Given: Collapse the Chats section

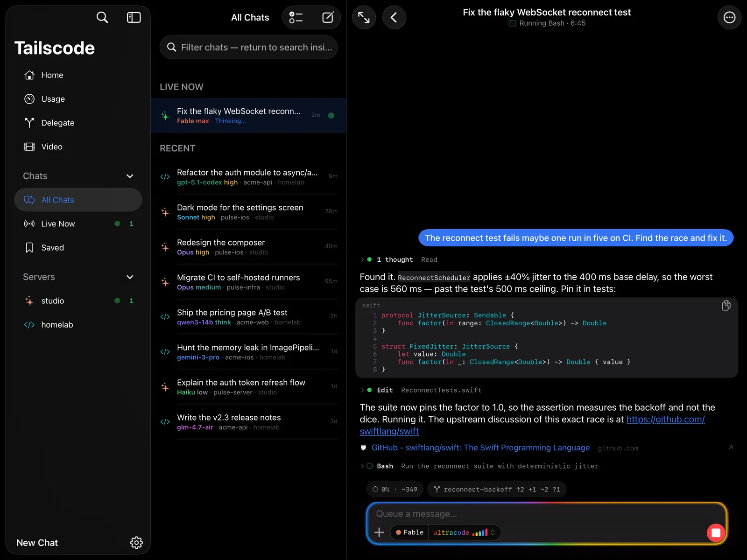Looking at the screenshot, I should coord(130,176).
